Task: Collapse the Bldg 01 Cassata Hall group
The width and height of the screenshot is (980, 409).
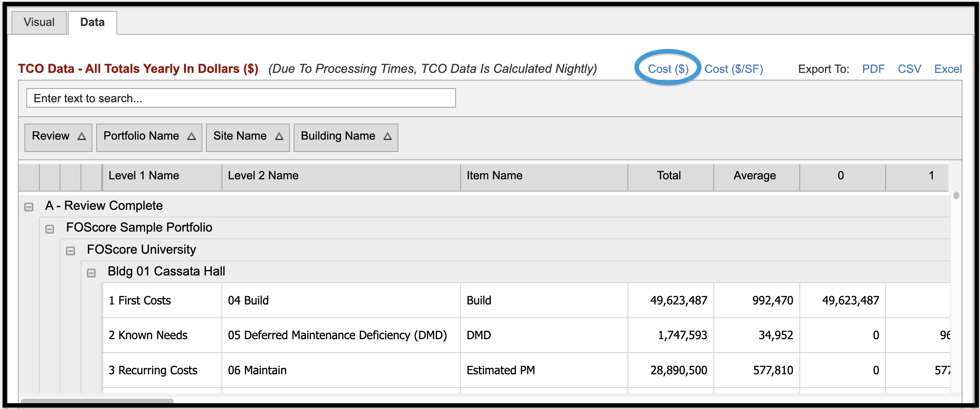Action: point(91,273)
